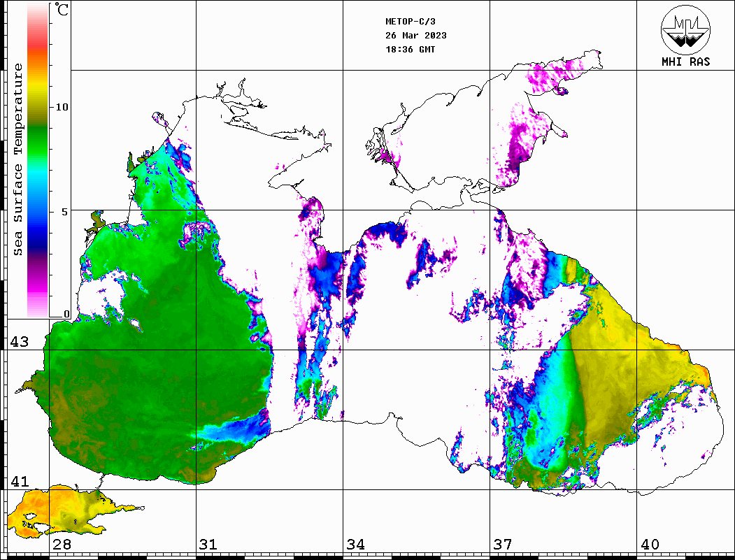Click the temperature color scale bar

38,161
